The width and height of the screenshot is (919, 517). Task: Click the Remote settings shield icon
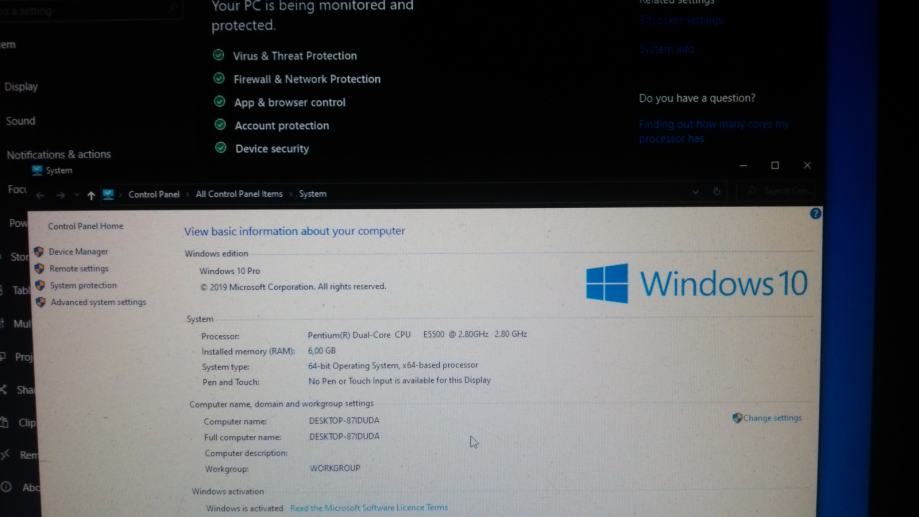[x=40, y=268]
